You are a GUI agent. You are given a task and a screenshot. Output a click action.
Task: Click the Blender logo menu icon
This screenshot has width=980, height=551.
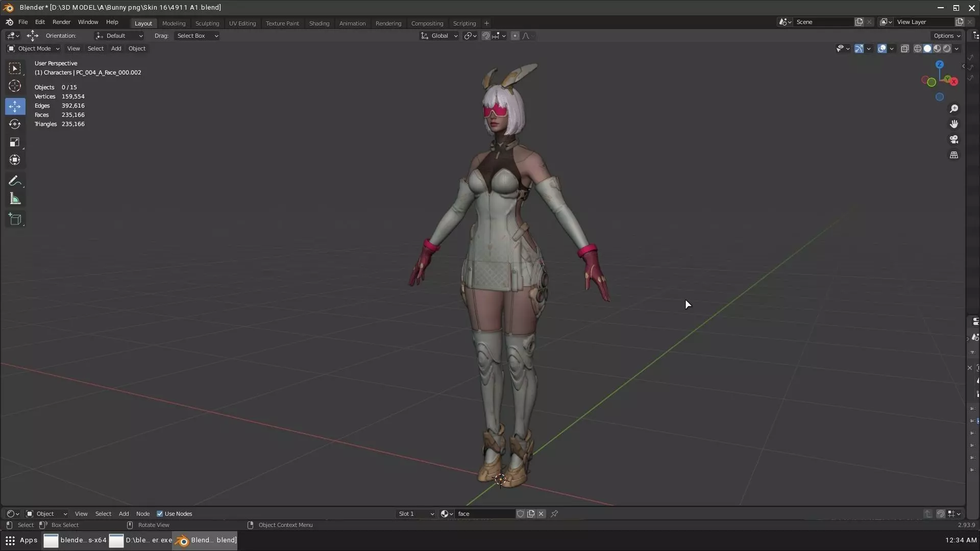9,22
